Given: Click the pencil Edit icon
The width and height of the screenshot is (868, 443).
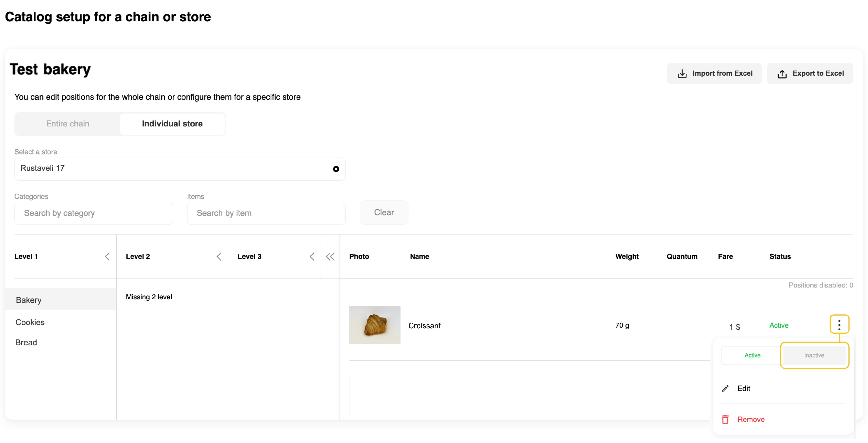Looking at the screenshot, I should [725, 388].
